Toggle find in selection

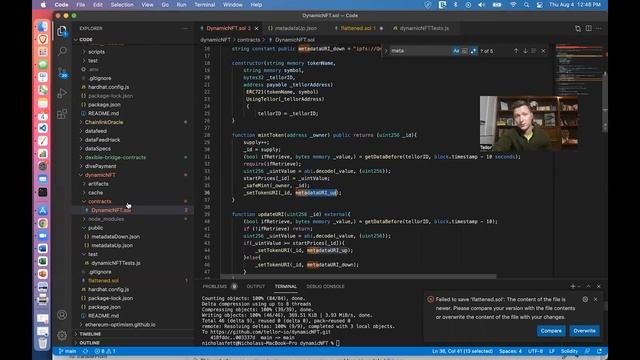pyautogui.click(x=534, y=51)
